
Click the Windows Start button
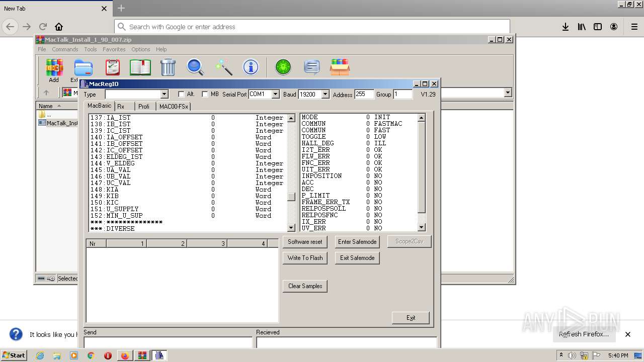(x=14, y=355)
